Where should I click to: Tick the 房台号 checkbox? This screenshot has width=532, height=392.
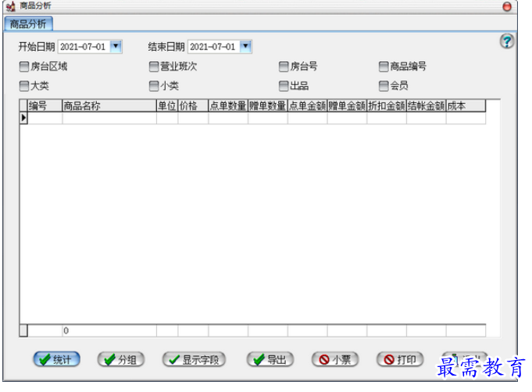pyautogui.click(x=284, y=66)
